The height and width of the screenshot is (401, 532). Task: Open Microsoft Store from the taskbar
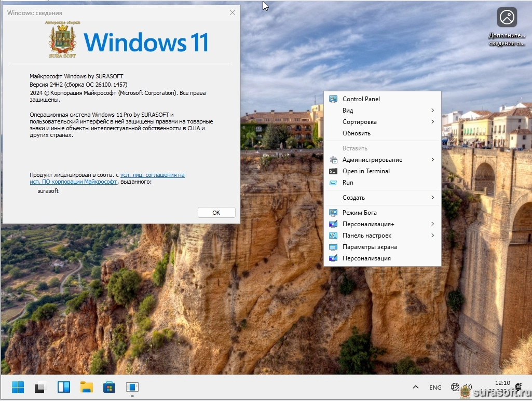[109, 387]
